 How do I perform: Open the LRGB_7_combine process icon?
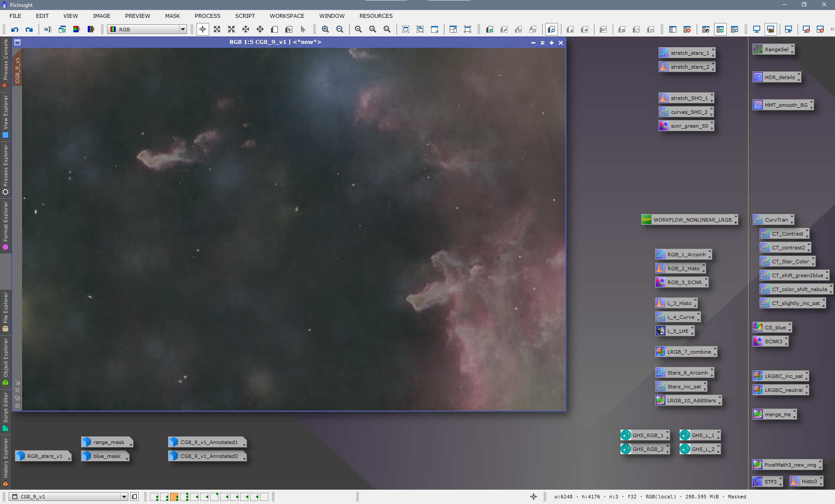(686, 352)
